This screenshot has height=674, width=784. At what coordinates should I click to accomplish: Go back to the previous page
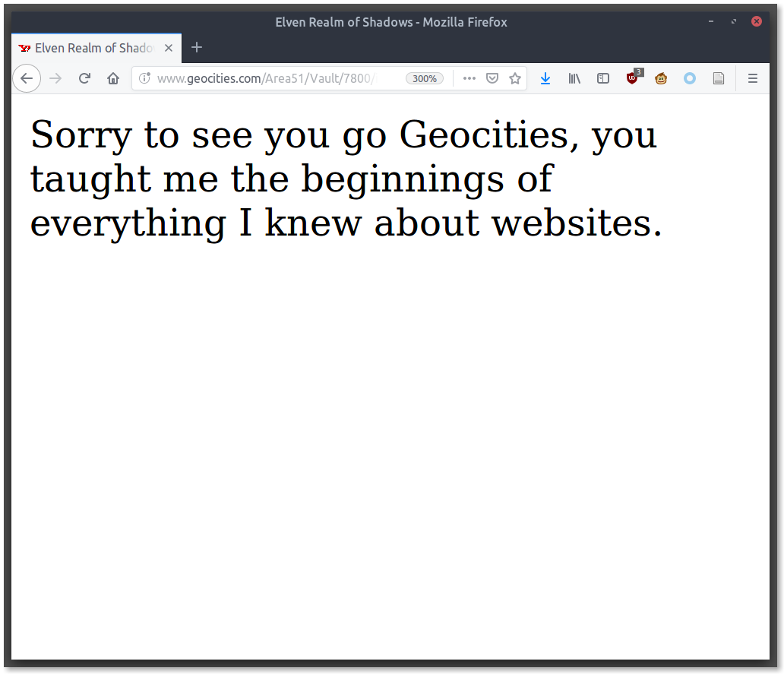point(27,78)
